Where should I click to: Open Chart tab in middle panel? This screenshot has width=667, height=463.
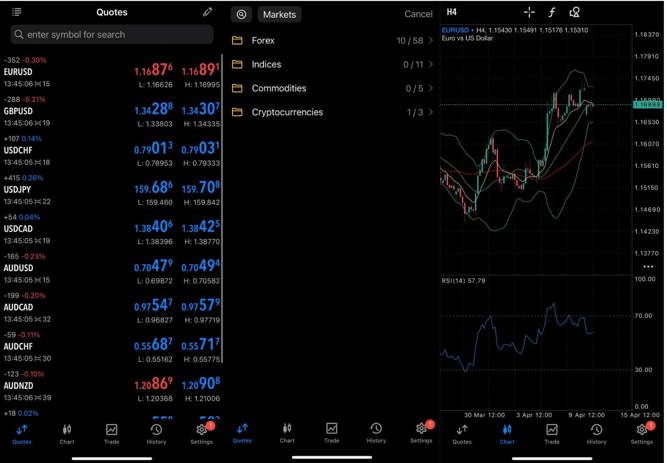pos(287,433)
